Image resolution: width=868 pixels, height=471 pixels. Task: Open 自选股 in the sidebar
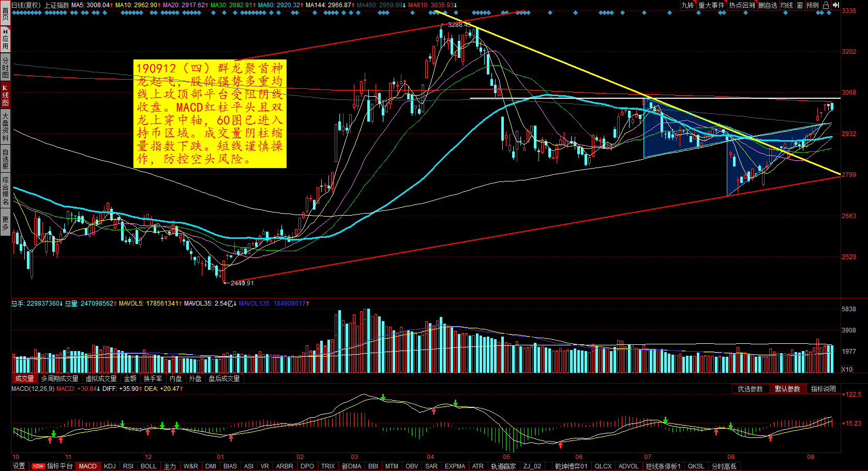click(x=5, y=159)
